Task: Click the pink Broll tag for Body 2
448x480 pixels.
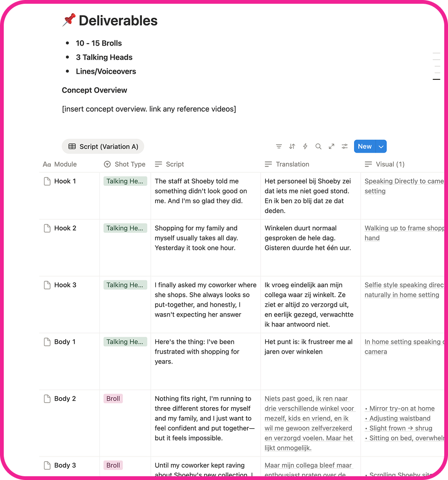Action: (113, 399)
